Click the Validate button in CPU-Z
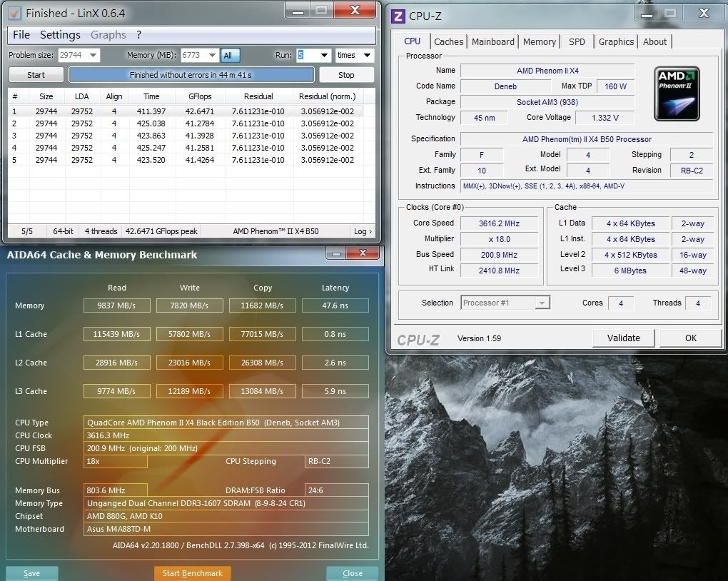Image resolution: width=728 pixels, height=581 pixels. pyautogui.click(x=624, y=338)
